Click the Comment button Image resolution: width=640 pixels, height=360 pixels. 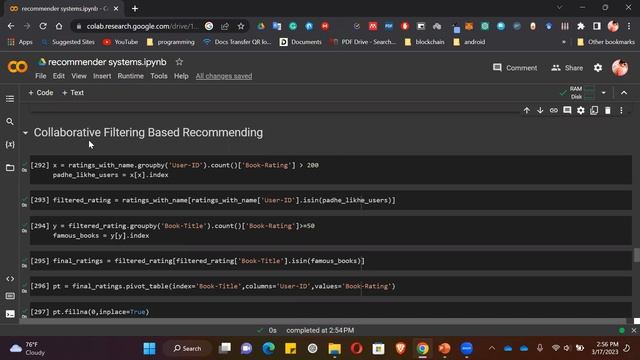pos(515,68)
